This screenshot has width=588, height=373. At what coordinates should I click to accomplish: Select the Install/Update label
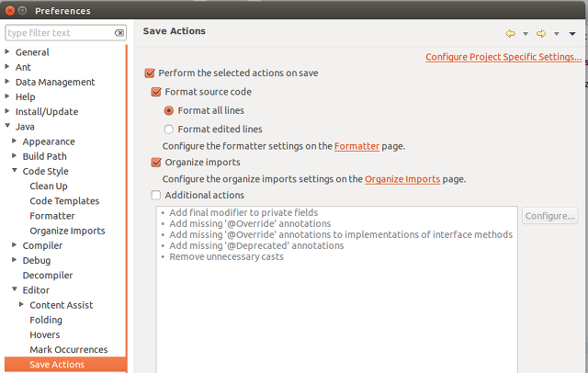(x=47, y=112)
